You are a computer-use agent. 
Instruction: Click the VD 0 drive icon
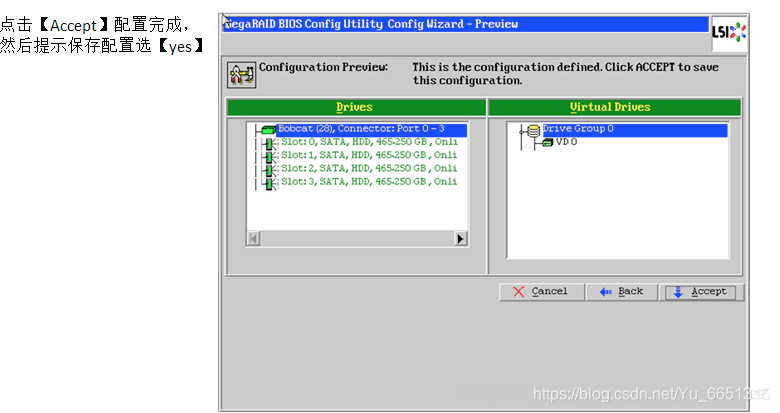pyautogui.click(x=548, y=143)
